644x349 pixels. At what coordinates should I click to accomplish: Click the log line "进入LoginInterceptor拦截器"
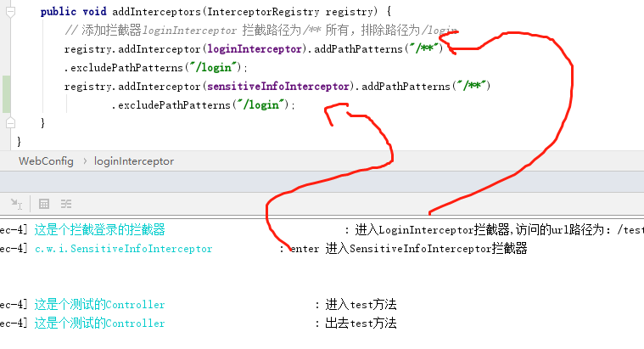(x=500, y=230)
